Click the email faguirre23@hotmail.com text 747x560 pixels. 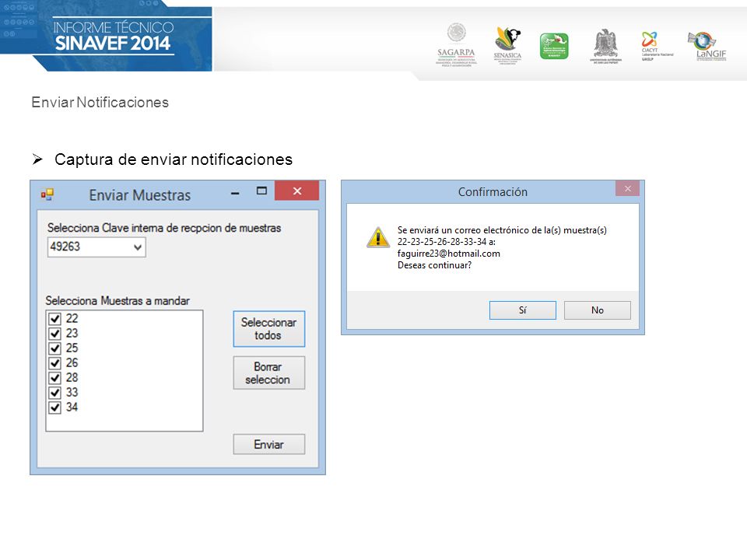[449, 254]
